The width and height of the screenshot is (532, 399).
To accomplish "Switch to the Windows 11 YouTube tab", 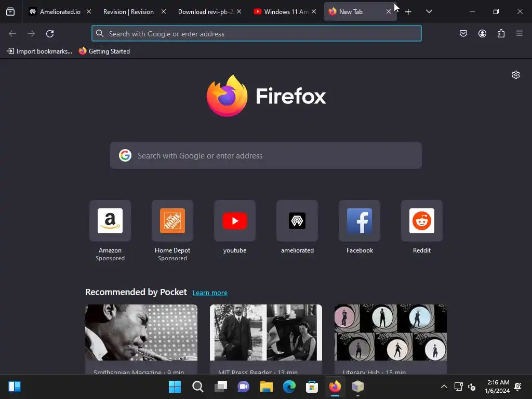I will [285, 11].
